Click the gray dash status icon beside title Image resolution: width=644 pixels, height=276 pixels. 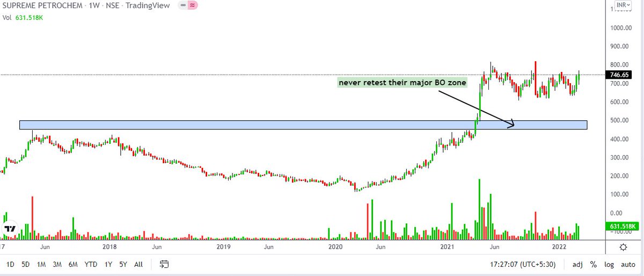click(x=183, y=5)
